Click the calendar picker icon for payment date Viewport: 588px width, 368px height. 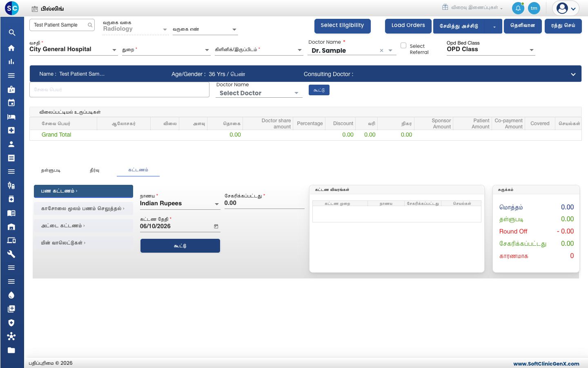point(216,227)
